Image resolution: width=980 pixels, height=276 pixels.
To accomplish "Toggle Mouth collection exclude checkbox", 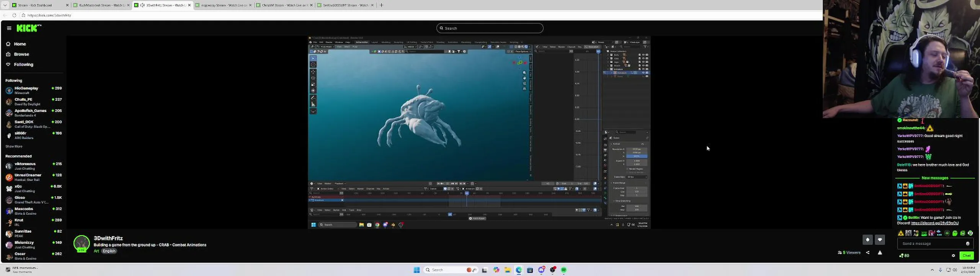I will tap(639, 66).
